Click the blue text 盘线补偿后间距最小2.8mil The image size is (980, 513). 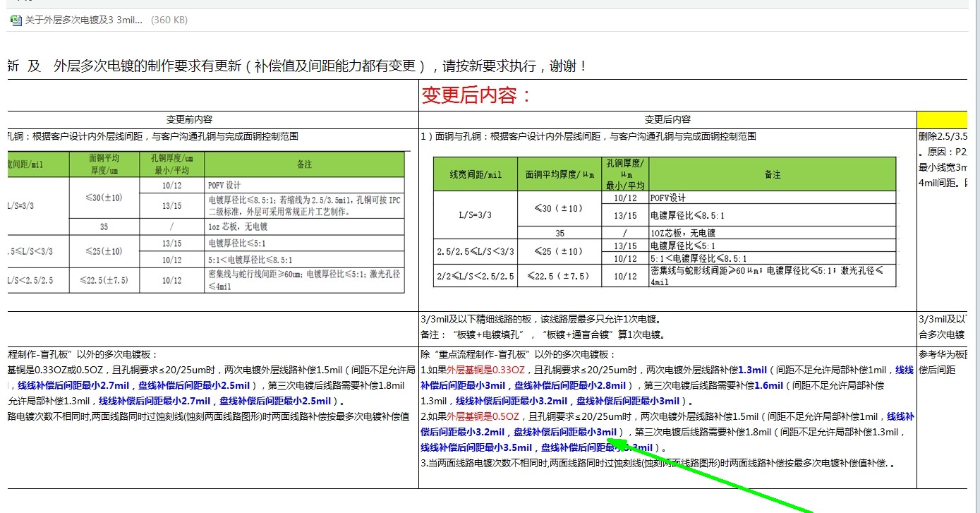(x=570, y=385)
